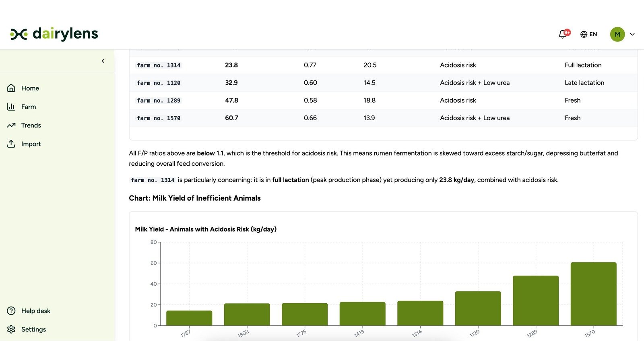
Task: Open the Help desk link
Action: [x=36, y=311]
